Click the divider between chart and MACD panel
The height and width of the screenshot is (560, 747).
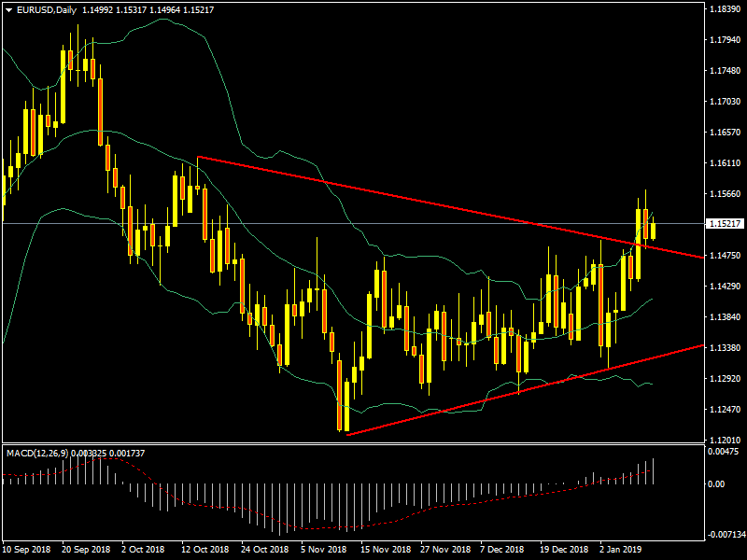351,444
